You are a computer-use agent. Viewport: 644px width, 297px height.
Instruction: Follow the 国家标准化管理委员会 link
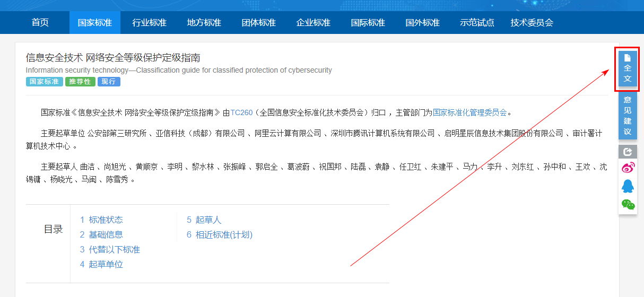pos(470,112)
